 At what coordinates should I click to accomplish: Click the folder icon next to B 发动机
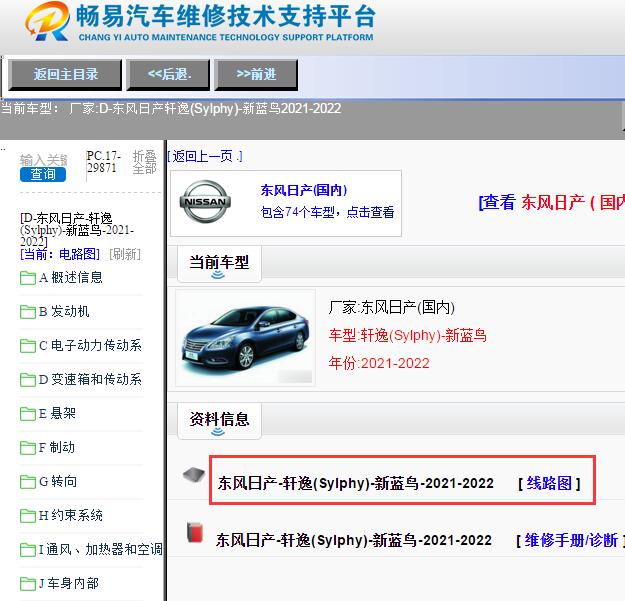[x=28, y=312]
